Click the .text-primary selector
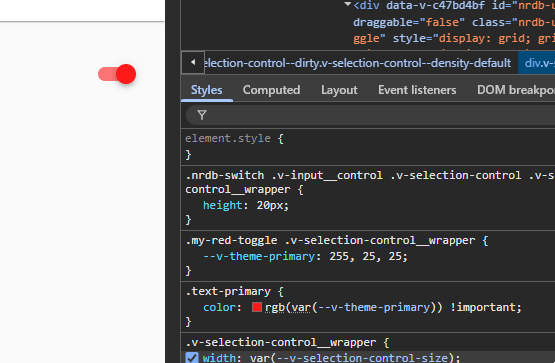 (x=228, y=292)
